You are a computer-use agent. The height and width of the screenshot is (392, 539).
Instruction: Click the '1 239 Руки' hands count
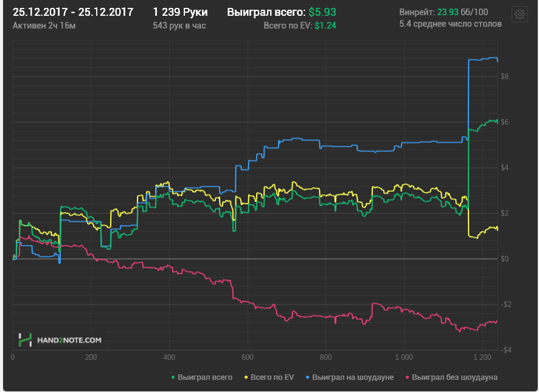pos(180,12)
